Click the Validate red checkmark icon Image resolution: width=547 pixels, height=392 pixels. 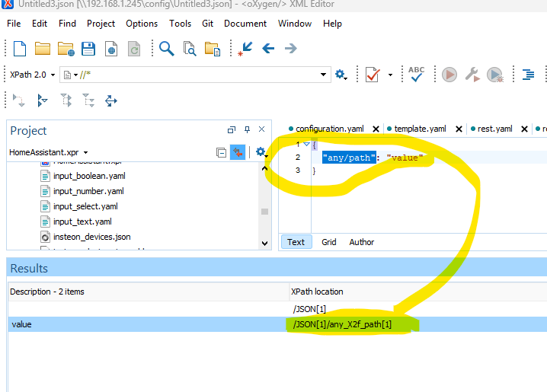coord(372,74)
